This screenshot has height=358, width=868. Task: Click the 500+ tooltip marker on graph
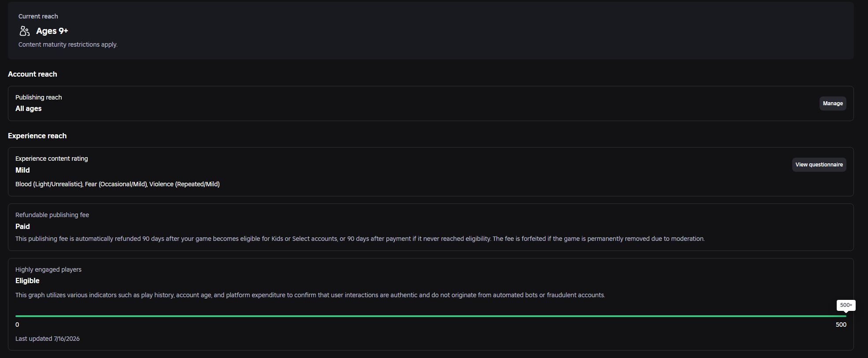pyautogui.click(x=846, y=305)
